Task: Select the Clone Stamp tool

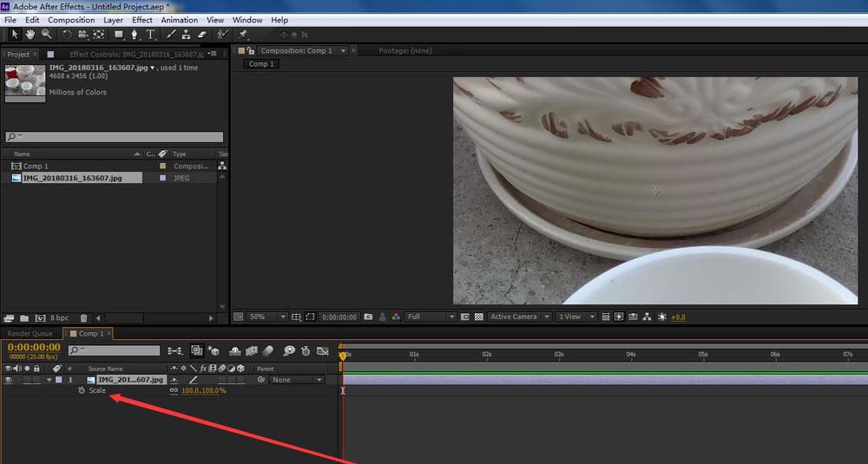Action: click(x=186, y=35)
